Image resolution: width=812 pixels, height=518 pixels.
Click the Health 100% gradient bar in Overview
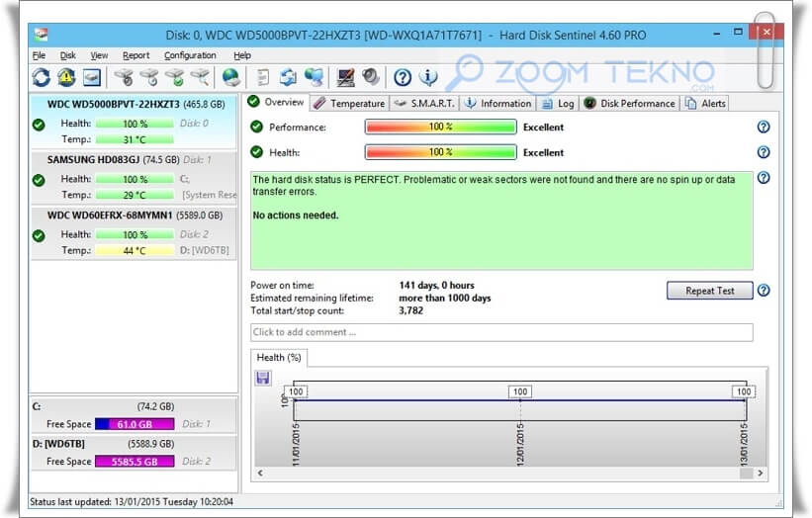click(x=441, y=152)
